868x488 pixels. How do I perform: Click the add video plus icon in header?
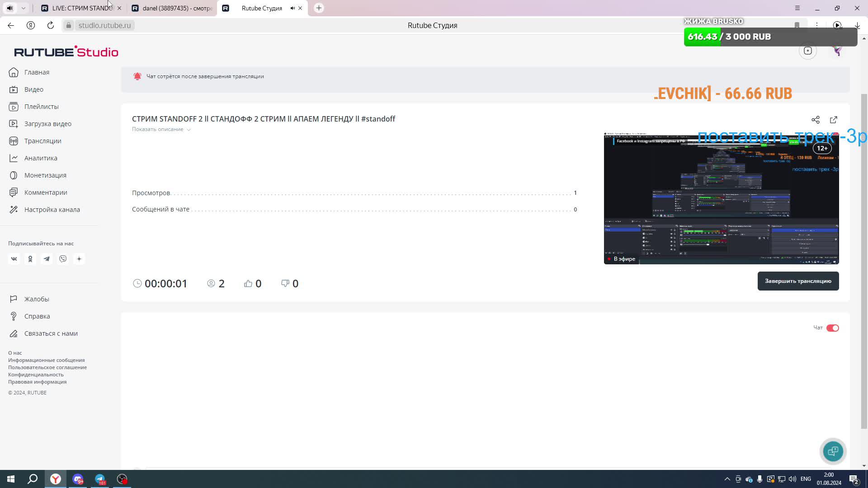(808, 51)
